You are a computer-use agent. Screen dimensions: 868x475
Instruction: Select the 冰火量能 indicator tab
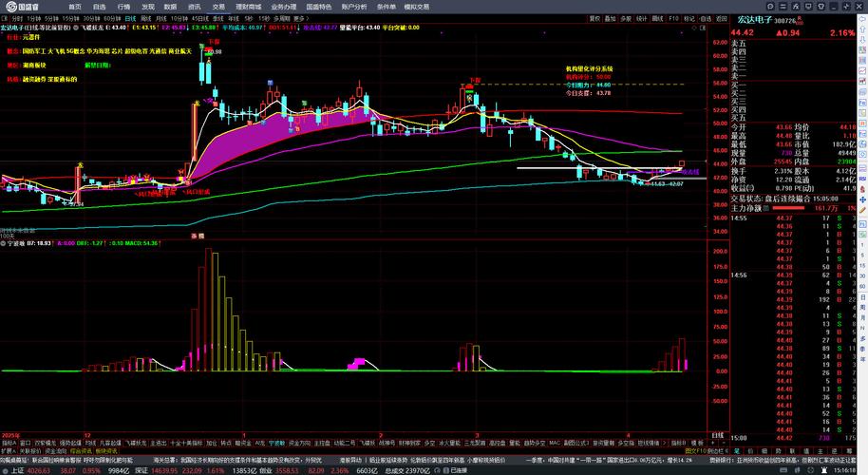pos(449,443)
